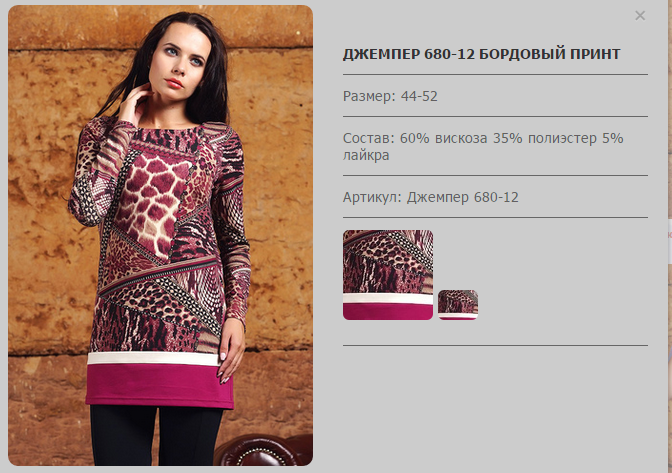The width and height of the screenshot is (672, 473).
Task: Click the word лайкра in composition
Action: point(366,155)
